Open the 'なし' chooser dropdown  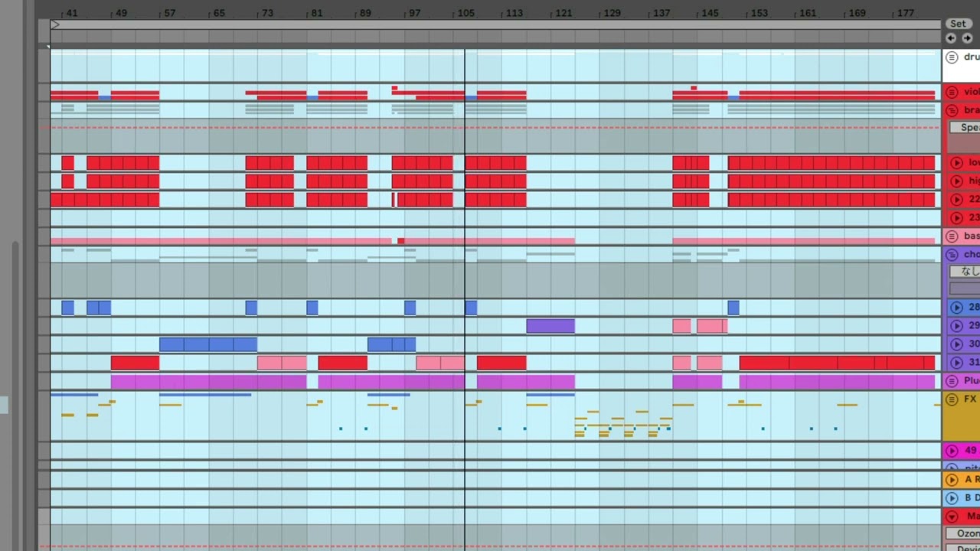(x=965, y=272)
